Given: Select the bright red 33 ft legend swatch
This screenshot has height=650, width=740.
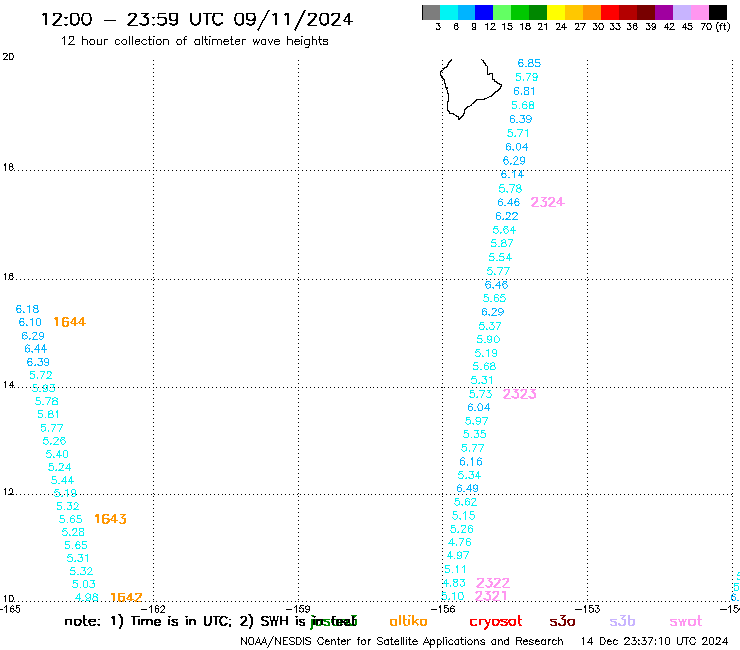Looking at the screenshot, I should (610, 13).
